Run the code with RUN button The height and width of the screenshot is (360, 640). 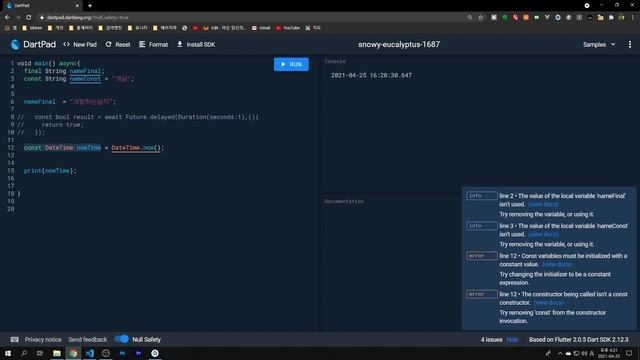tap(291, 64)
